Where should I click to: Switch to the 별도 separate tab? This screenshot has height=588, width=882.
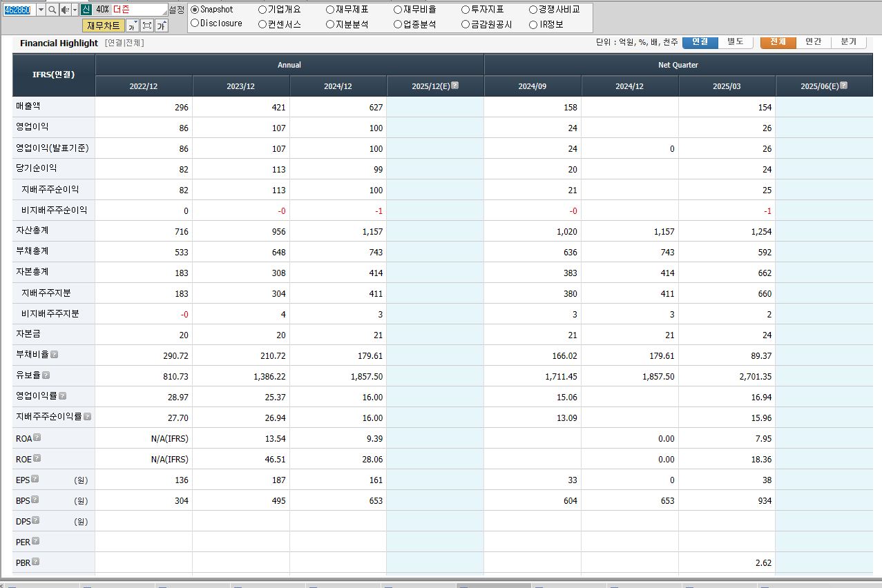pos(735,42)
